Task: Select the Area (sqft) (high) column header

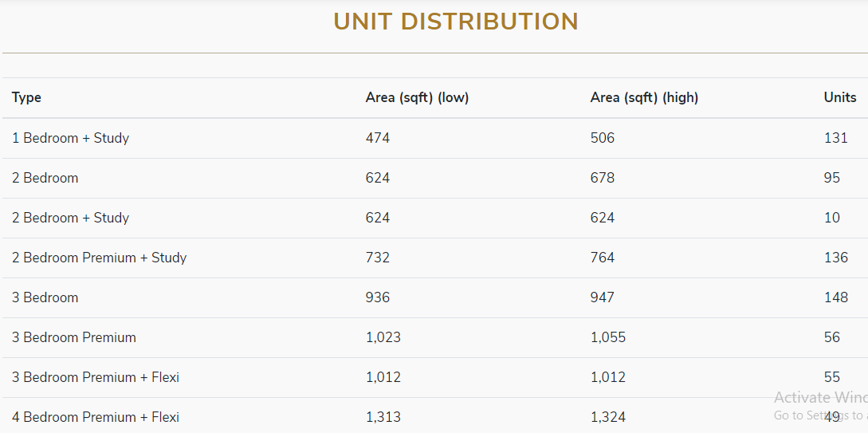Action: 644,97
